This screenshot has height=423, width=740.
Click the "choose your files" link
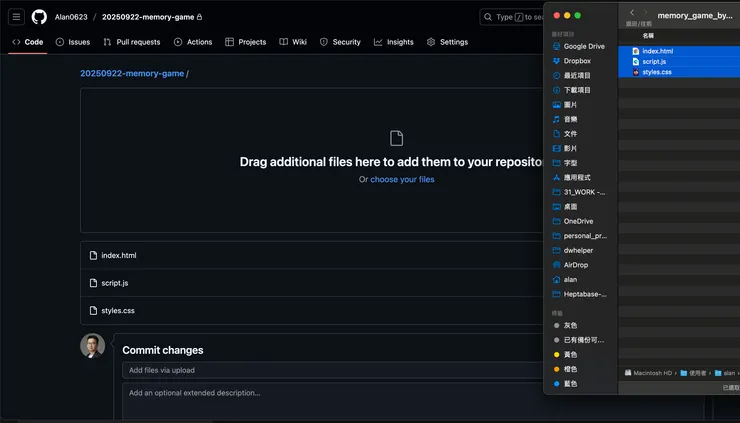(402, 180)
